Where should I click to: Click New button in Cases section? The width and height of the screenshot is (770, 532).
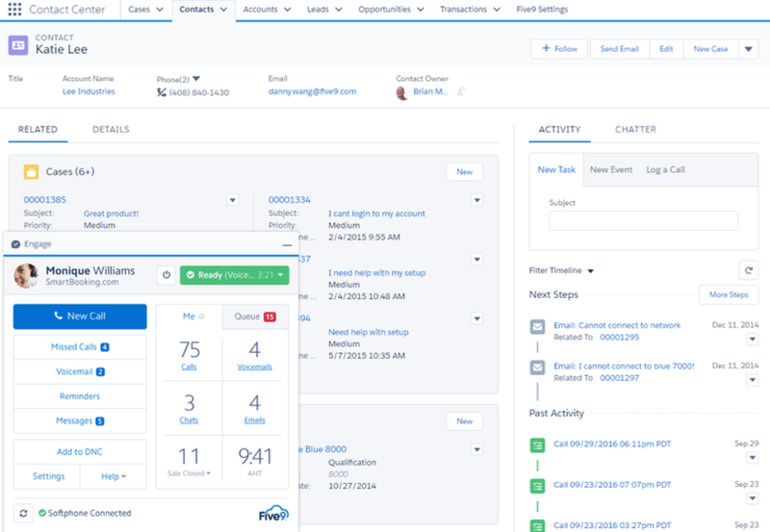click(465, 172)
